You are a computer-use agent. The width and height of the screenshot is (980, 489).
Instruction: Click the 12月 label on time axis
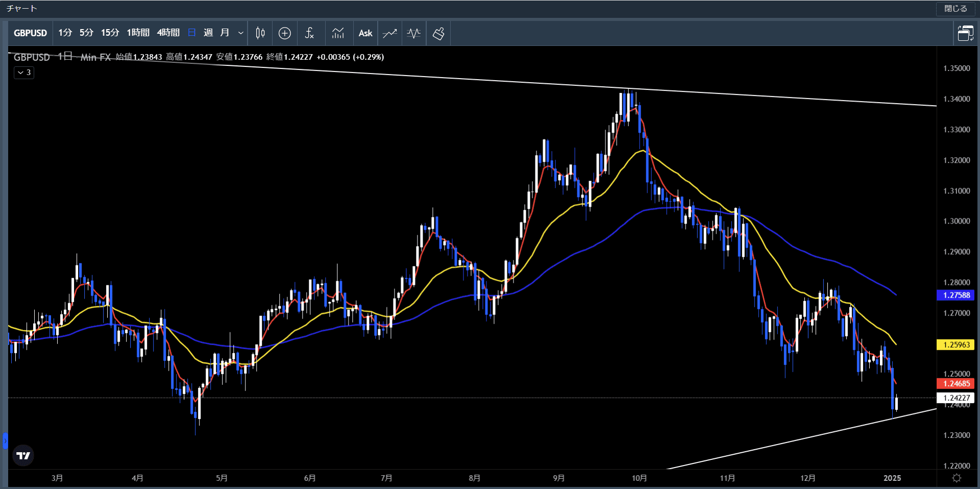[808, 478]
